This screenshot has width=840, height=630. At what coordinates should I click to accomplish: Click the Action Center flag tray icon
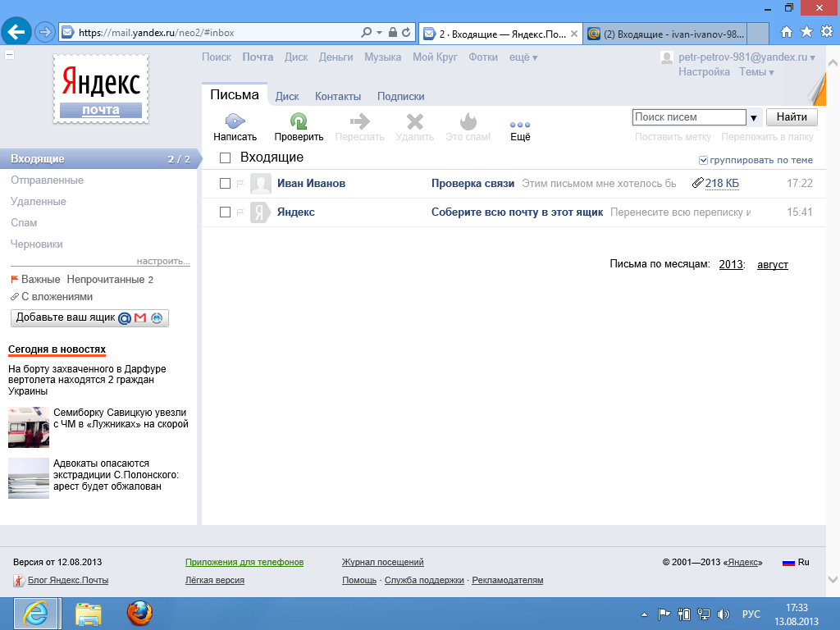pyautogui.click(x=664, y=614)
